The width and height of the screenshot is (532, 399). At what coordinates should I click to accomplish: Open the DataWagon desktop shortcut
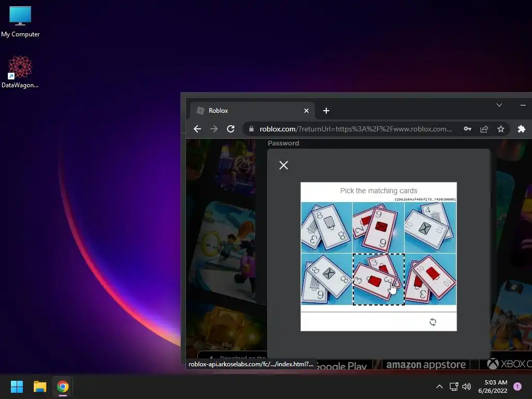tap(20, 72)
